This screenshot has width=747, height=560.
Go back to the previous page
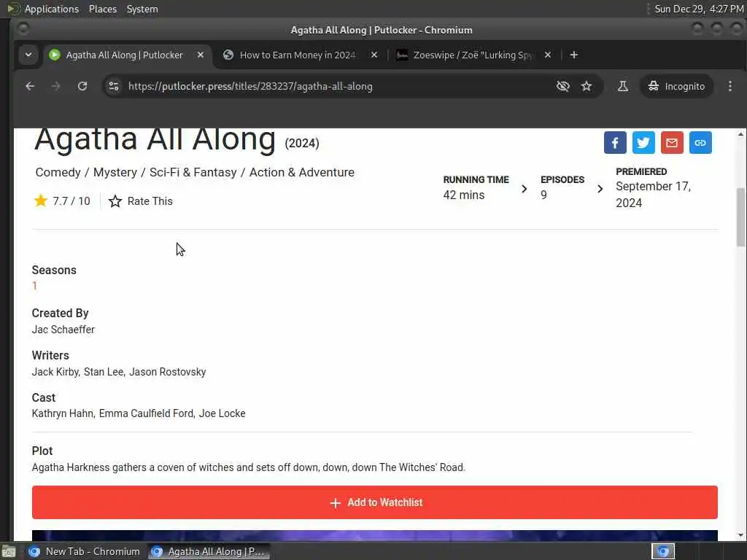(29, 86)
